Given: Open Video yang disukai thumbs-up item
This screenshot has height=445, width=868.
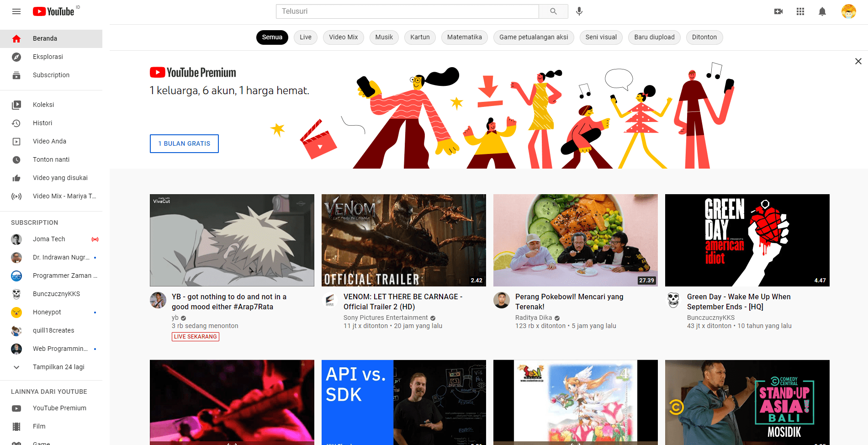Looking at the screenshot, I should coord(51,178).
